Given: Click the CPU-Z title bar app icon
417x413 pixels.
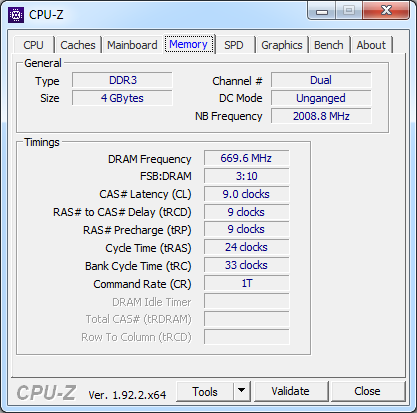Looking at the screenshot, I should (x=16, y=15).
